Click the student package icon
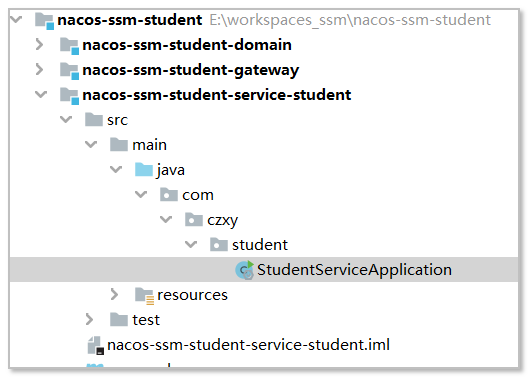The height and width of the screenshot is (377, 528). [x=219, y=244]
